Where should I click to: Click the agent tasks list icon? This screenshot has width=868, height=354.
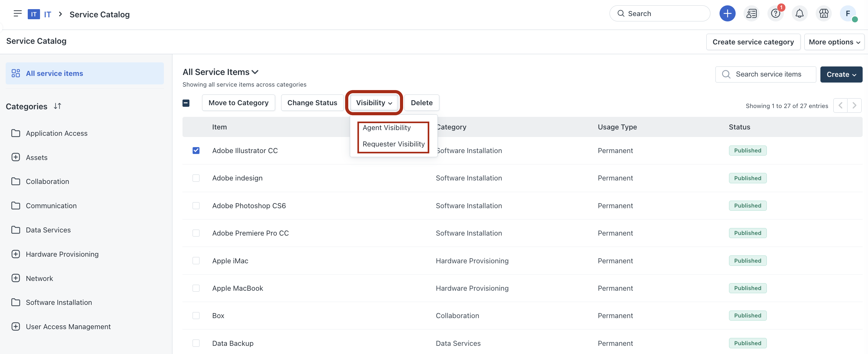click(x=751, y=14)
